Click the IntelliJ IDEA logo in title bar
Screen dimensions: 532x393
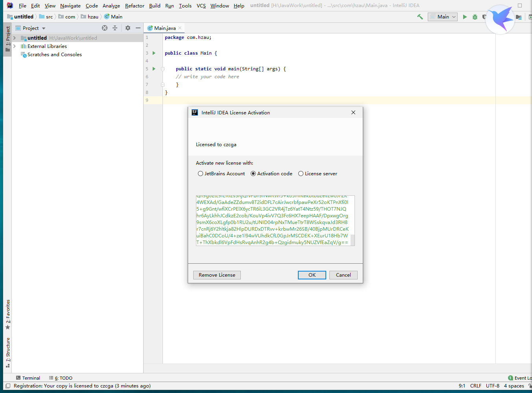[10, 6]
